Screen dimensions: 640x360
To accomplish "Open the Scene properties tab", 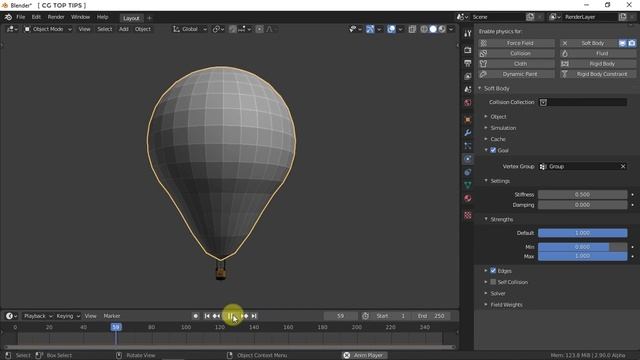I will [468, 89].
